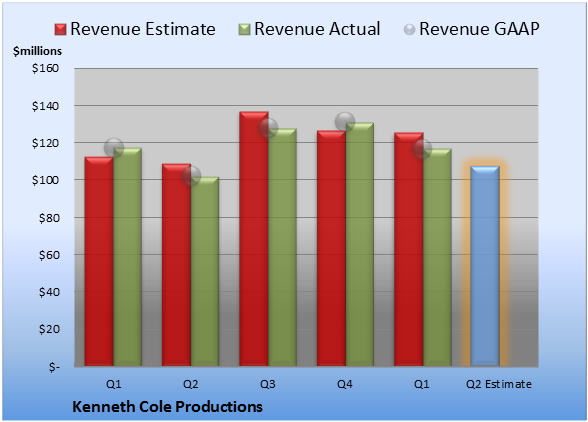The width and height of the screenshot is (588, 422).
Task: Click the $40 axis value
Action: pos(49,292)
